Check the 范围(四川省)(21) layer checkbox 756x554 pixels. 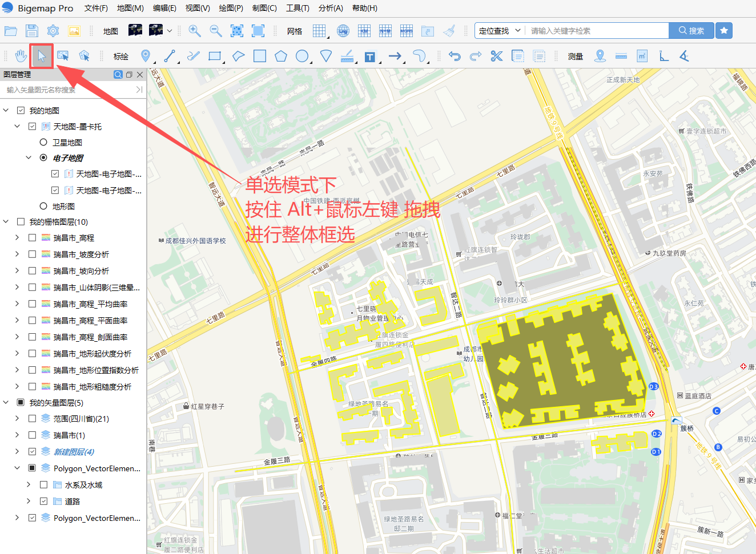point(33,418)
